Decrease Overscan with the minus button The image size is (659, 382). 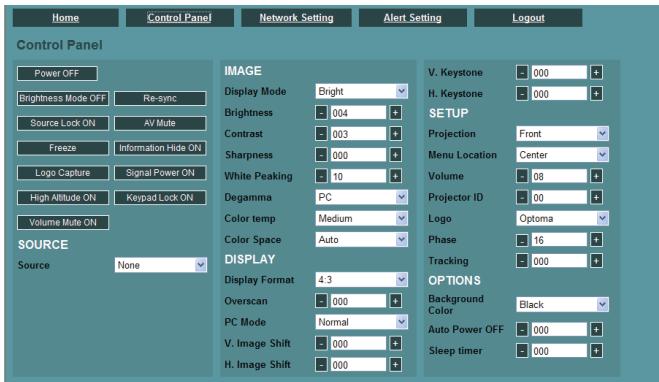coord(321,301)
